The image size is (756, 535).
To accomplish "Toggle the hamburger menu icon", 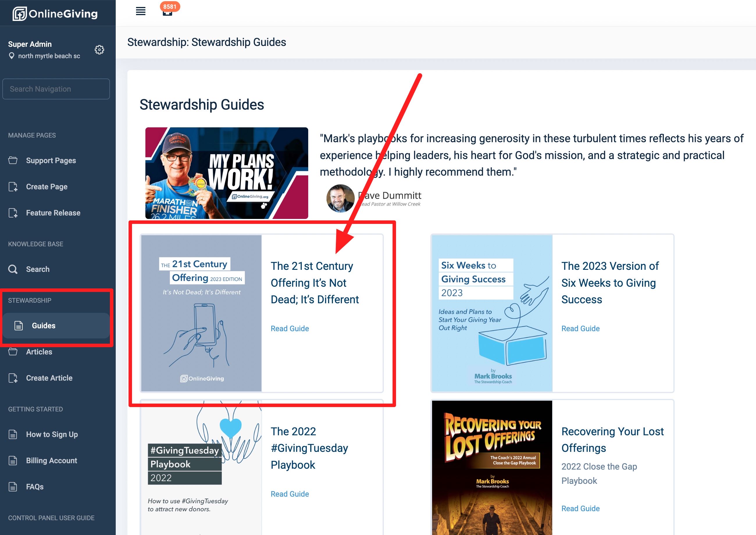I will [141, 11].
